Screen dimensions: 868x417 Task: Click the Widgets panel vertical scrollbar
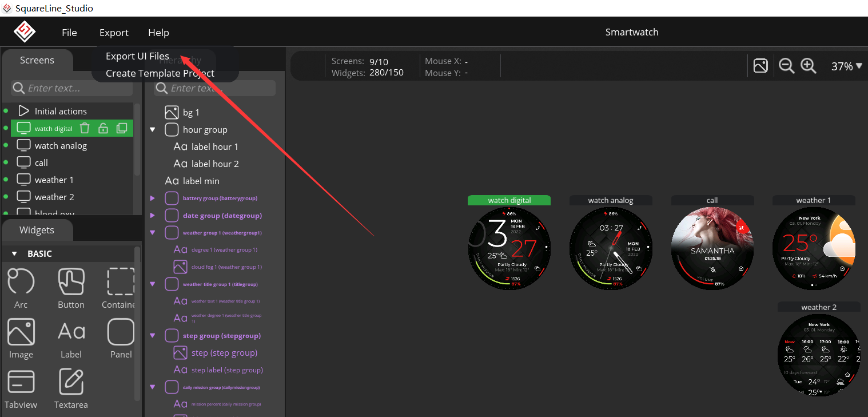137,324
